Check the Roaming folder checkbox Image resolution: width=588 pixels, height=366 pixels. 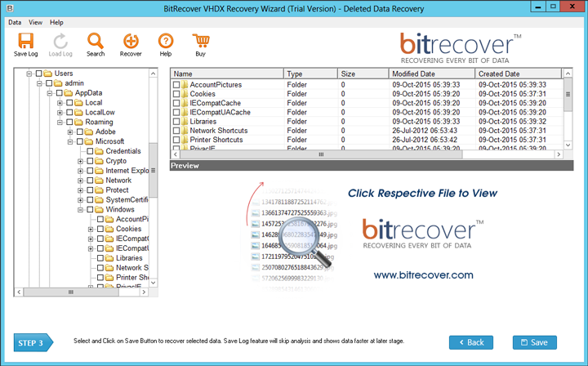point(69,123)
